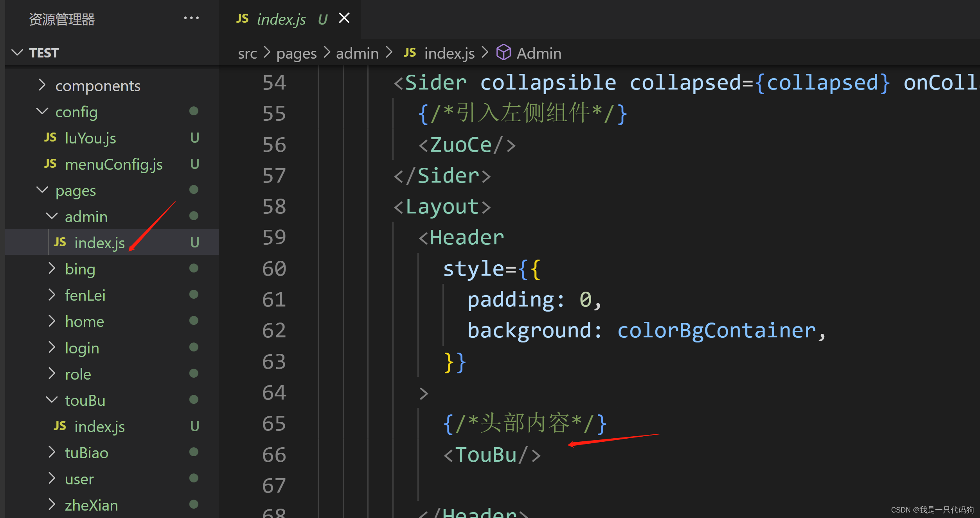Expand the bing folder

[x=52, y=268]
